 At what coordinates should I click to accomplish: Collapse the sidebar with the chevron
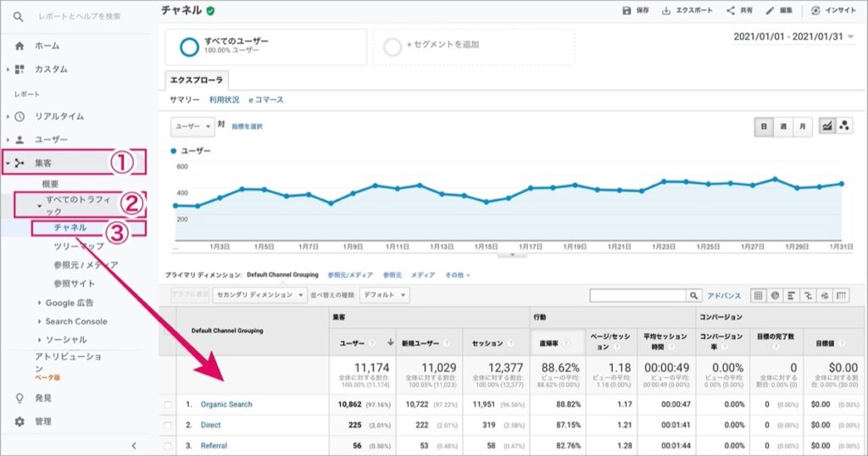coord(133,446)
